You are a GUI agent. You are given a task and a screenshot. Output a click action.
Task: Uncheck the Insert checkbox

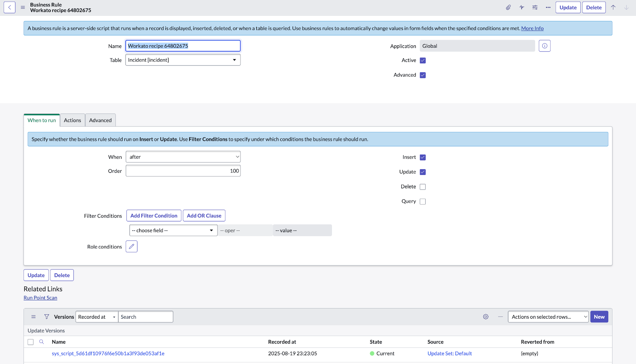point(423,157)
